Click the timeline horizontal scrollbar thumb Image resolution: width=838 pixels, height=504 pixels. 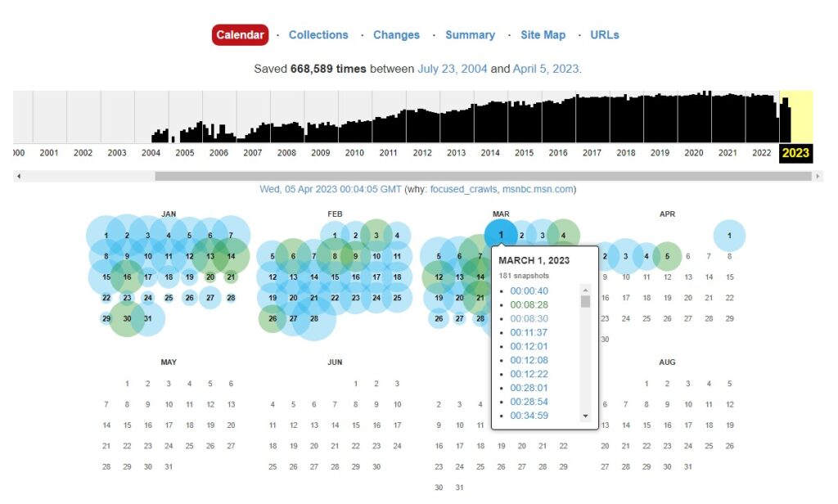(x=483, y=176)
